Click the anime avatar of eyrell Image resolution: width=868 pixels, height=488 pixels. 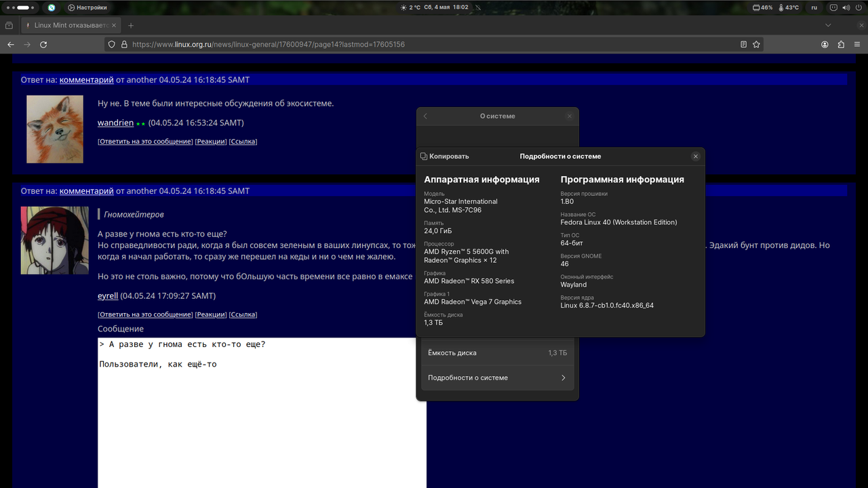pyautogui.click(x=54, y=240)
